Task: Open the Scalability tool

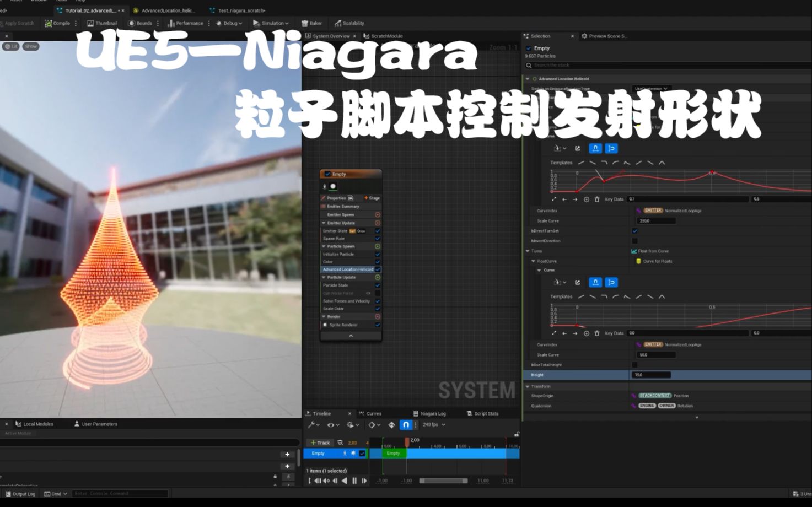Action: 349,23
